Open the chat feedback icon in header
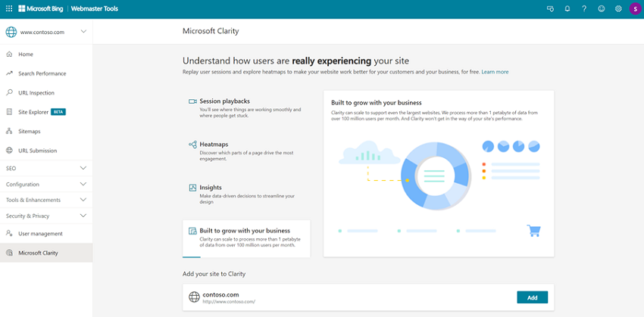Viewport: 644px width, 317px height. (550, 8)
